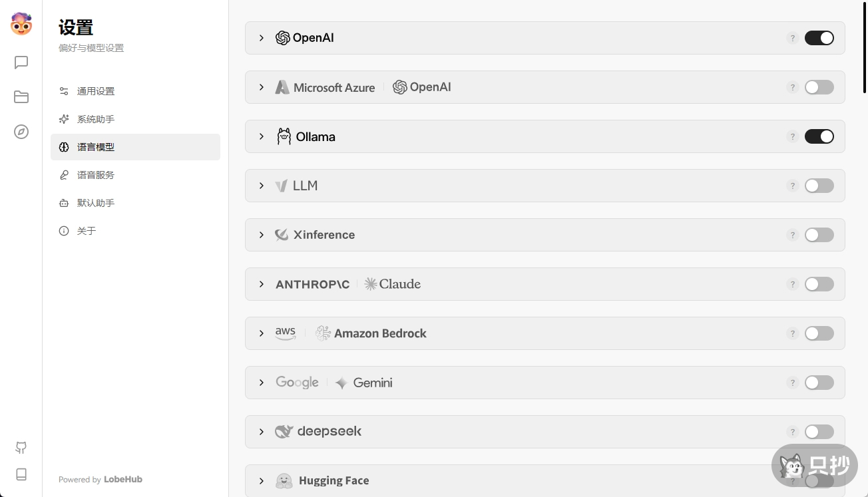Select the 语音服务 menu item
The width and height of the screenshot is (868, 497).
(96, 175)
